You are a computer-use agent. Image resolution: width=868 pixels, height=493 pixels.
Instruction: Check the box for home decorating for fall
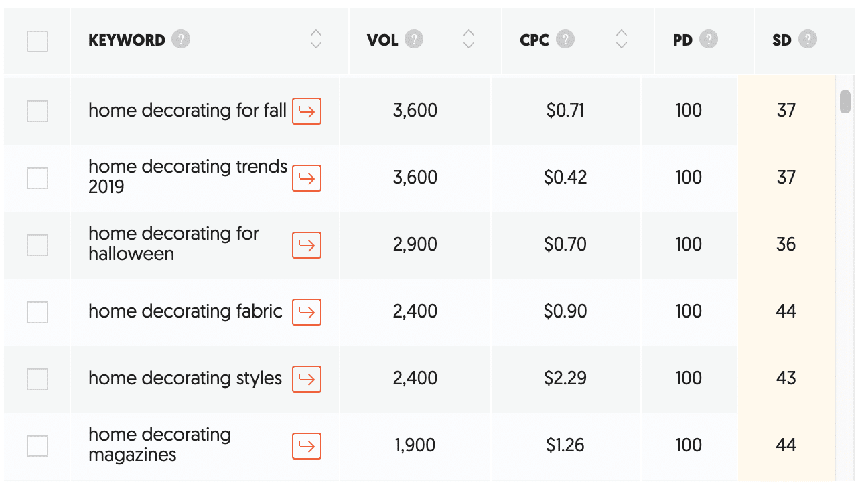pos(38,111)
